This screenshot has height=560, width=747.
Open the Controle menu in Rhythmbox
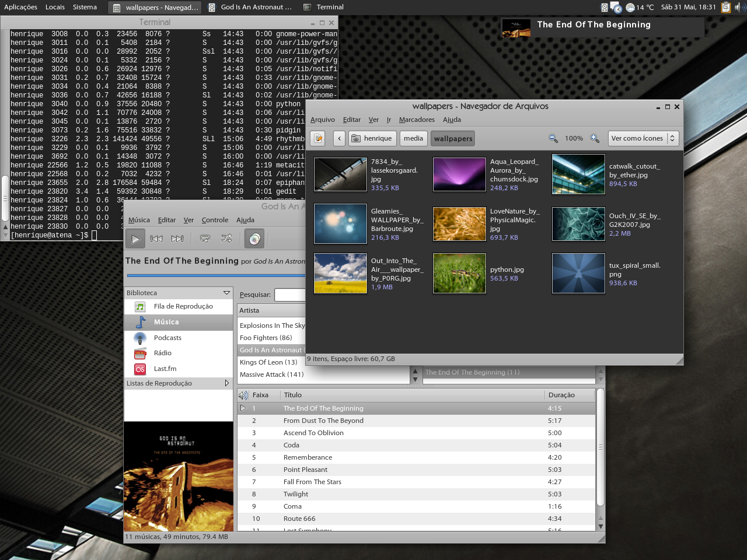pos(215,220)
